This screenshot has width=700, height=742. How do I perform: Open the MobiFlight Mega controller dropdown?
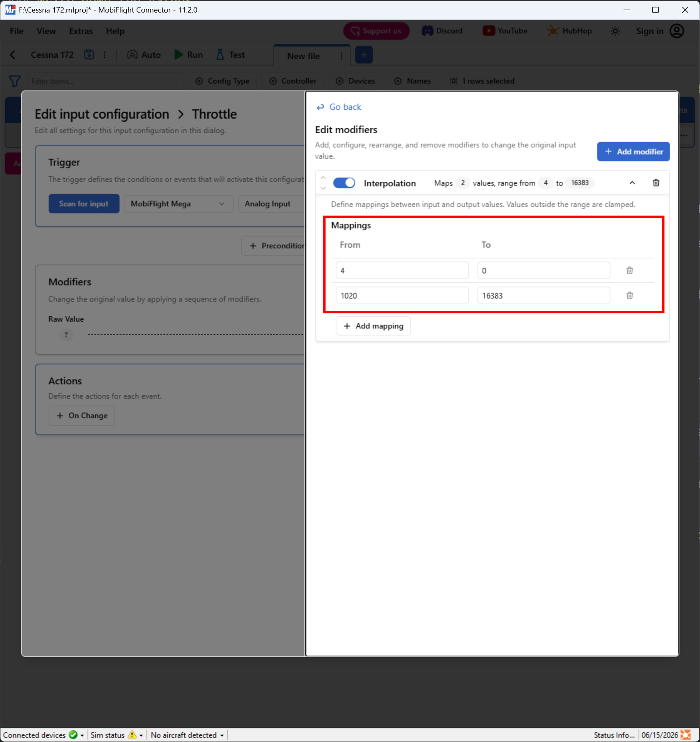point(178,204)
